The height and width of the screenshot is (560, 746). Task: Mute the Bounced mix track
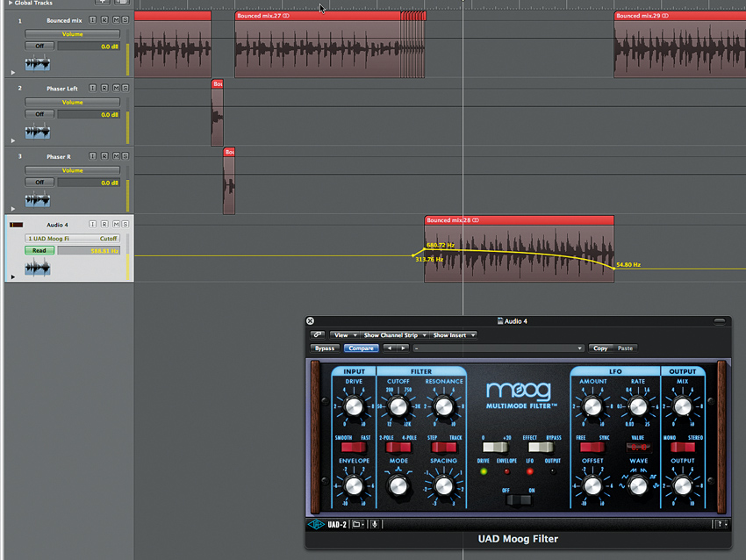pos(116,20)
